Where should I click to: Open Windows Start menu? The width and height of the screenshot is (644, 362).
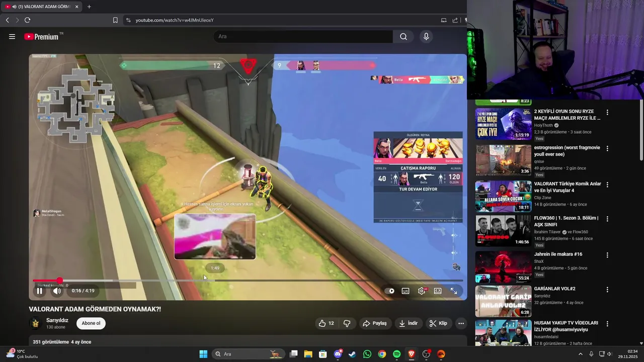[x=203, y=354]
